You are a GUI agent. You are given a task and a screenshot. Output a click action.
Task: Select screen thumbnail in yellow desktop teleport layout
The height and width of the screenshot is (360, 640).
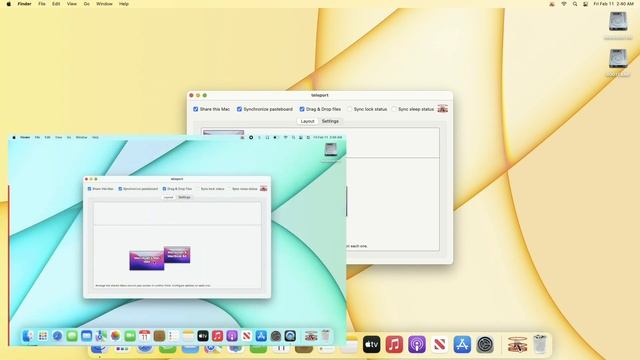[223, 133]
